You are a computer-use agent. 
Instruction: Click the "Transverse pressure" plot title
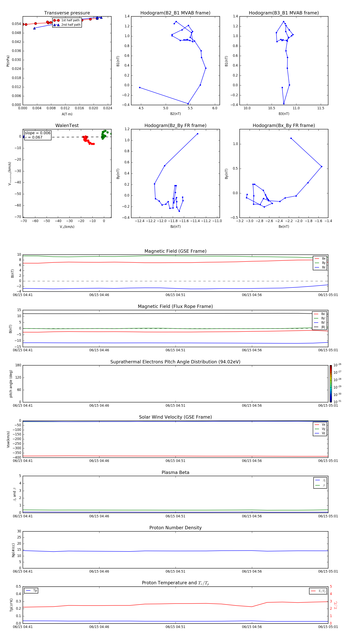(67, 13)
